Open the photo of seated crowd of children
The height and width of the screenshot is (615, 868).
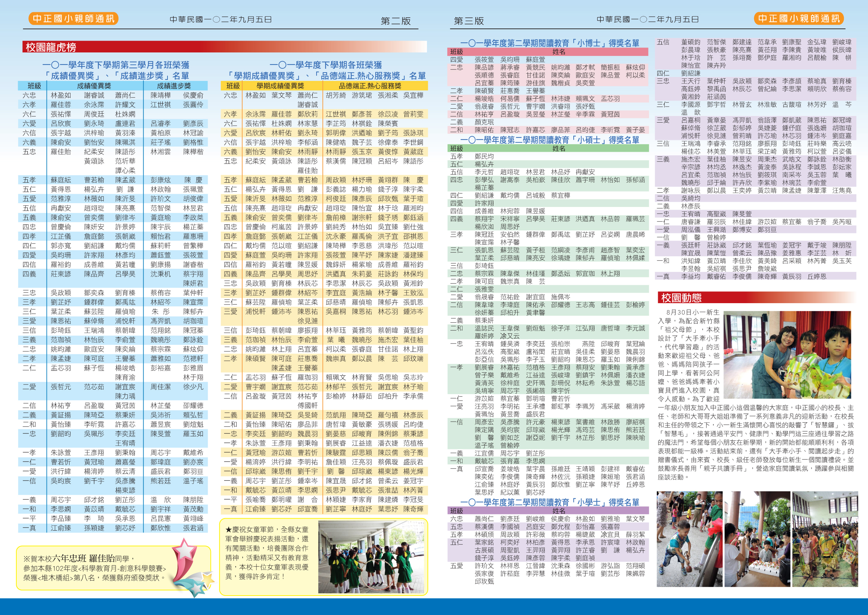click(825, 539)
